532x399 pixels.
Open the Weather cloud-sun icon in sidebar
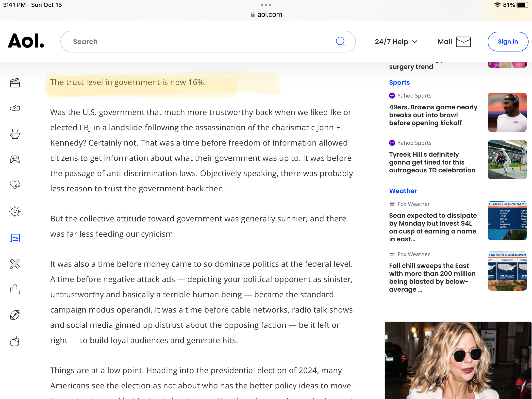click(x=15, y=341)
